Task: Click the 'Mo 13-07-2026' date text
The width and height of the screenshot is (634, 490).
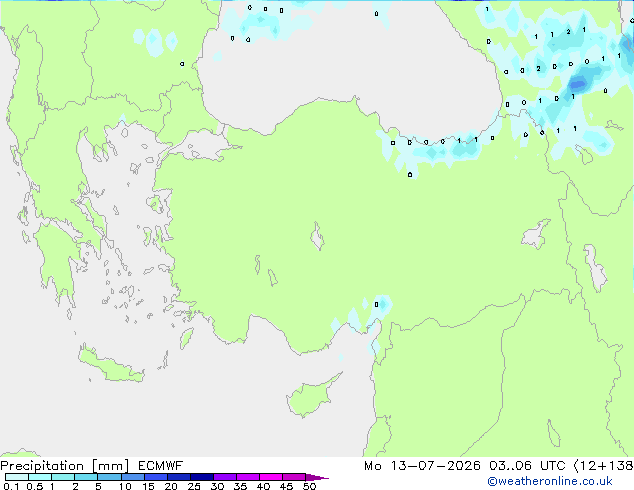Action: (x=422, y=466)
